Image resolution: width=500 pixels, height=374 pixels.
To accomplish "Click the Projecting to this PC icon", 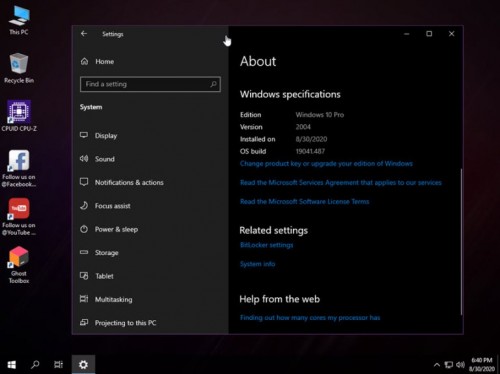I will (84, 322).
